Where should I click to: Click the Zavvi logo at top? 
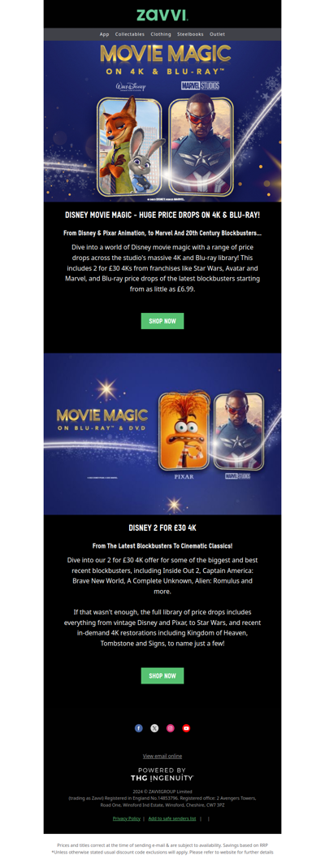[x=162, y=15]
